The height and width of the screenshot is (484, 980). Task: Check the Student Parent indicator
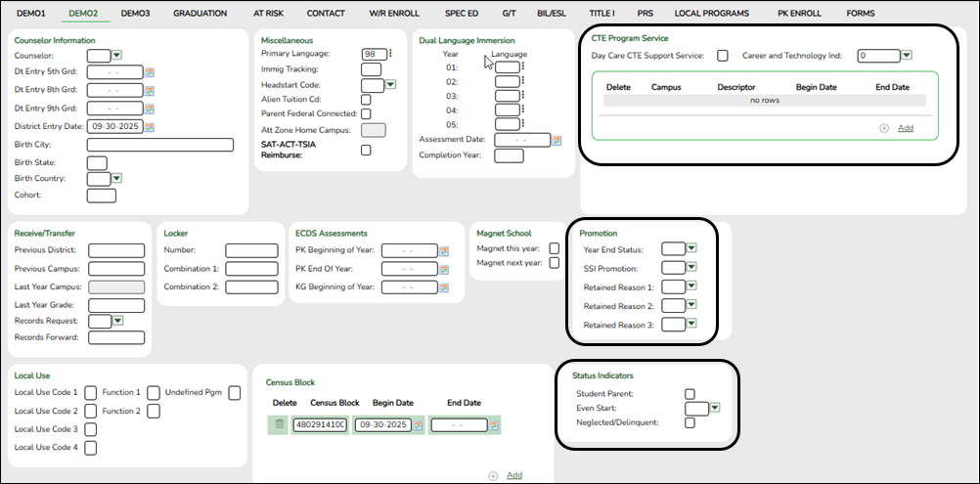point(690,393)
